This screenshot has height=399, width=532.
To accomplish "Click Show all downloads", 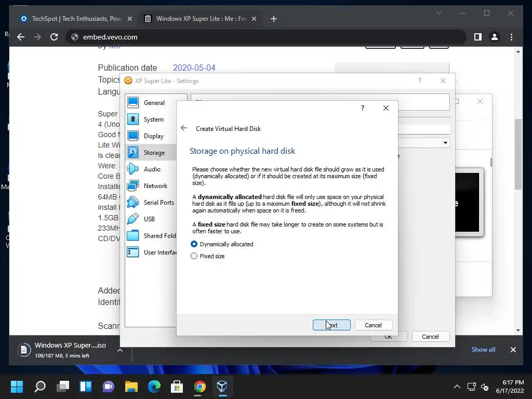I will (x=483, y=350).
